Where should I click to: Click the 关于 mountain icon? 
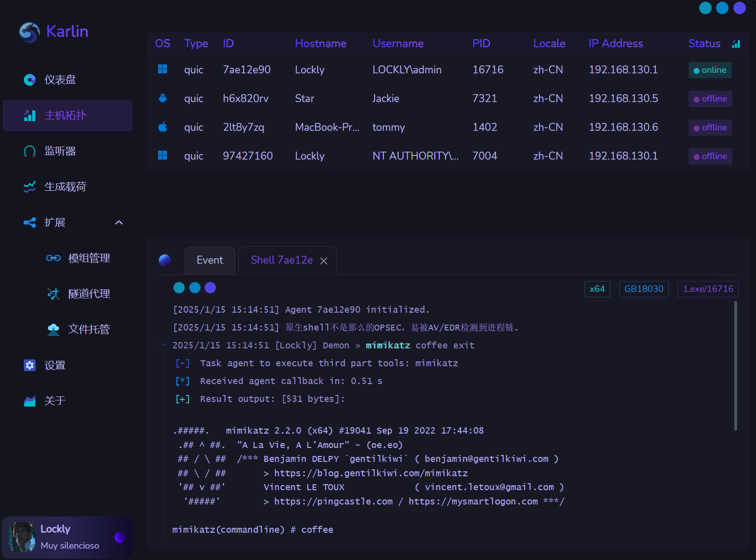point(30,401)
